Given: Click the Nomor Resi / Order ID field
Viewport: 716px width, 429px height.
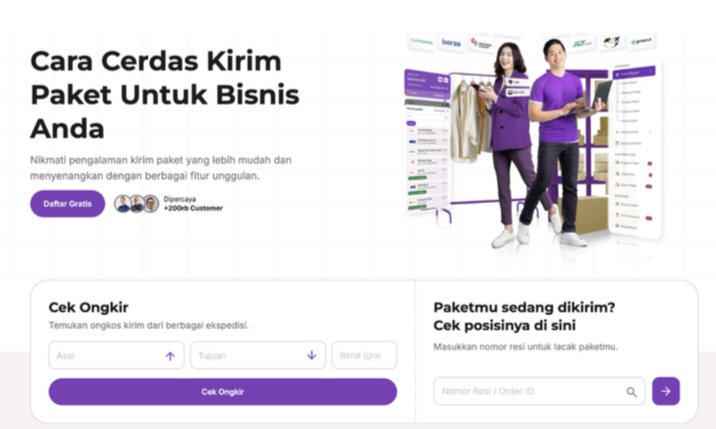Looking at the screenshot, I should point(539,391).
